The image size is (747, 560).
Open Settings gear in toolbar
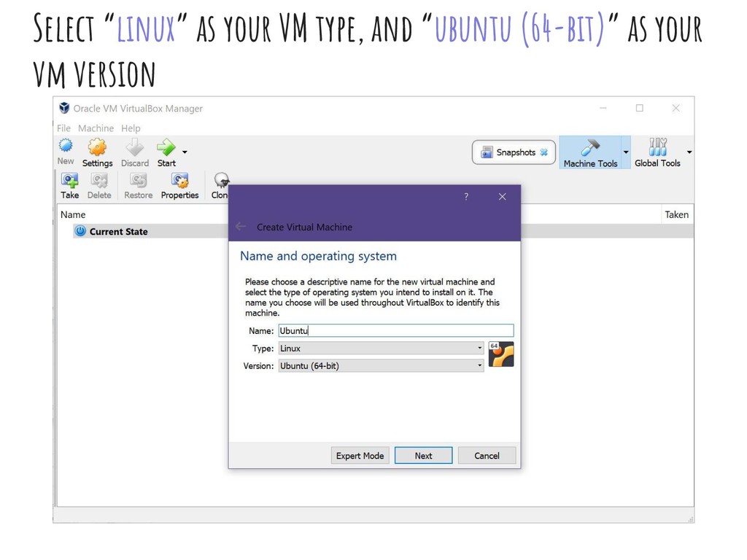(97, 147)
